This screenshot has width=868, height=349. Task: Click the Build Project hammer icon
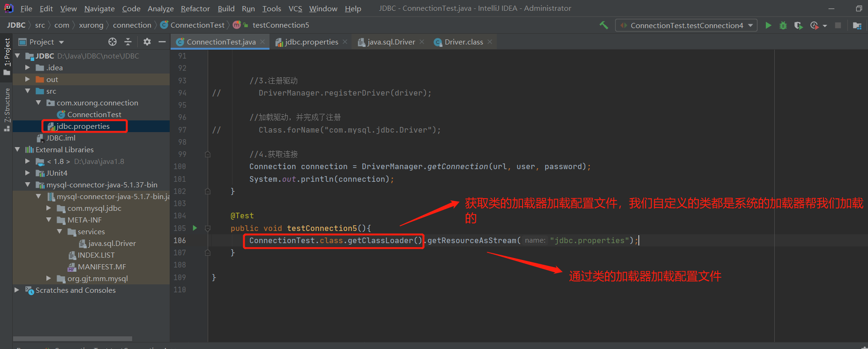[x=604, y=25]
